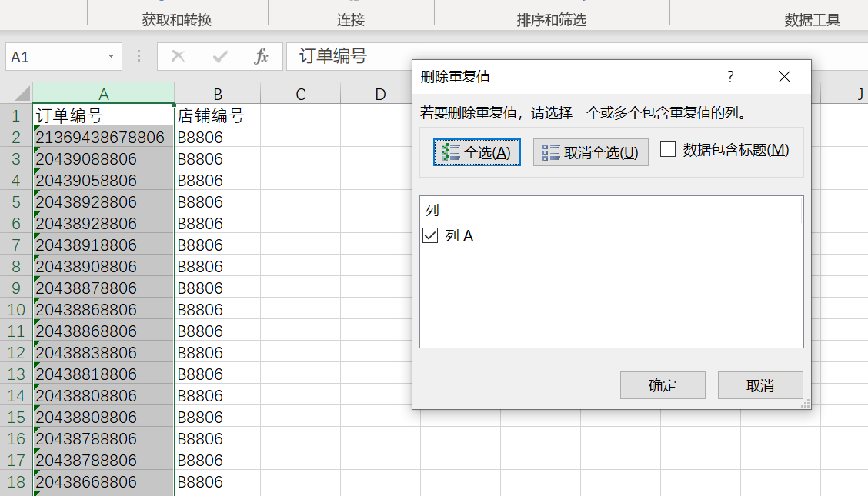This screenshot has width=868, height=496.
Task: Select the cell with 20438918806
Action: (x=104, y=245)
